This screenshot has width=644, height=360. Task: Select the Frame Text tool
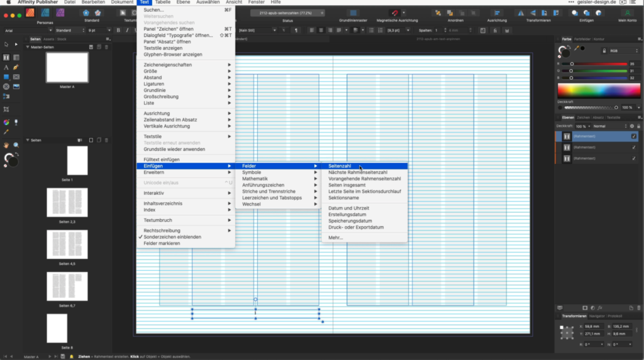[6, 57]
